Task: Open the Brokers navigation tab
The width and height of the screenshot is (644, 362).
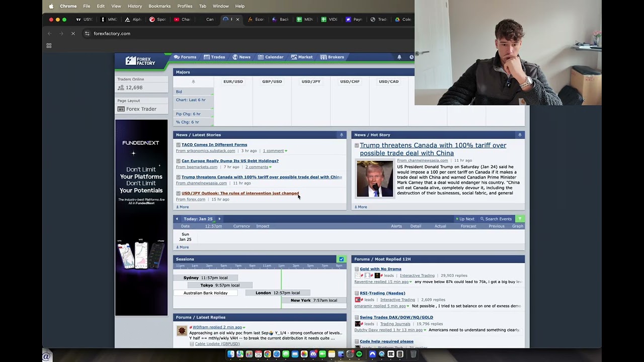Action: [333, 57]
